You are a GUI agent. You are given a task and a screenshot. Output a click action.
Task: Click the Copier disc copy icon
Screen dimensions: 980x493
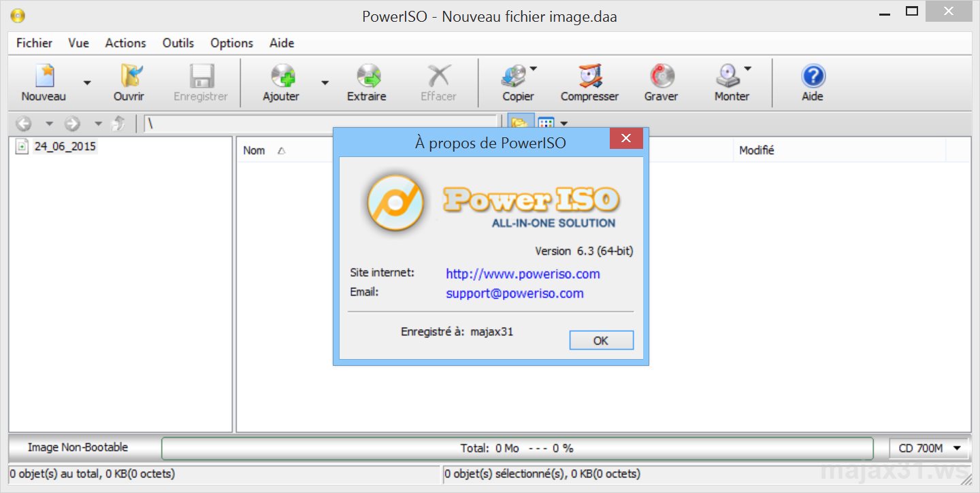coord(514,75)
